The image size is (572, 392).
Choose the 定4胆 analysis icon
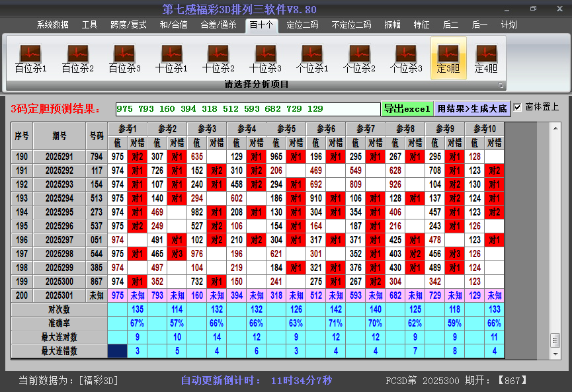[x=486, y=58]
